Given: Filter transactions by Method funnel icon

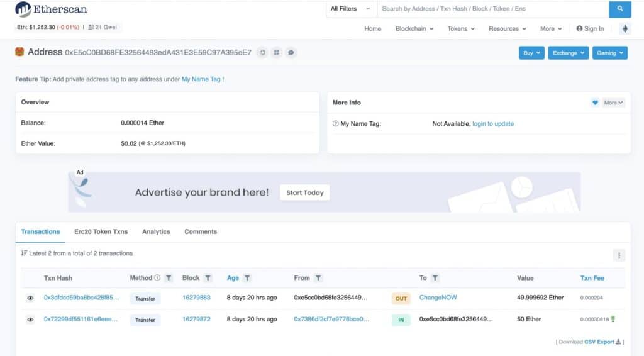Looking at the screenshot, I should coord(169,278).
